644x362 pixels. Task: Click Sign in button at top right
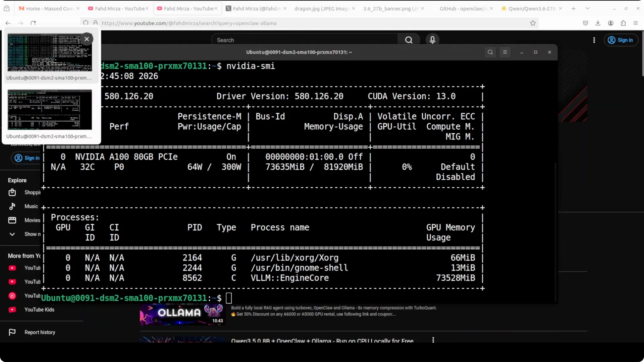pos(621,40)
